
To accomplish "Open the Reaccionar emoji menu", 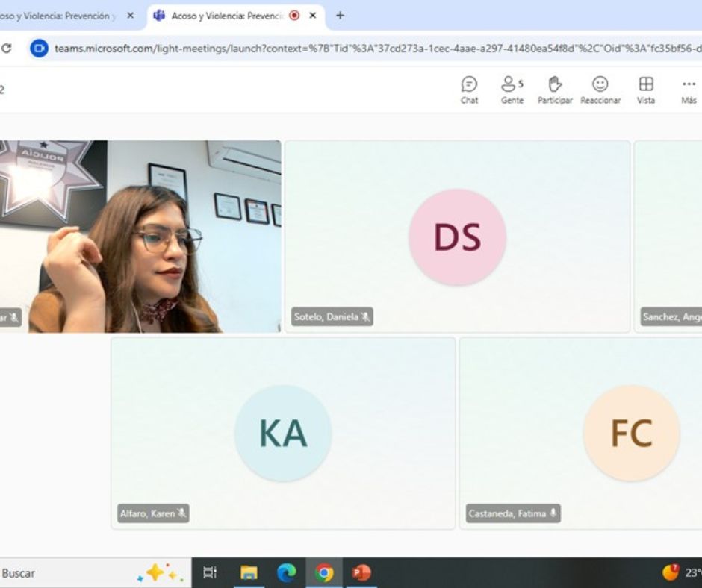I will 600,90.
